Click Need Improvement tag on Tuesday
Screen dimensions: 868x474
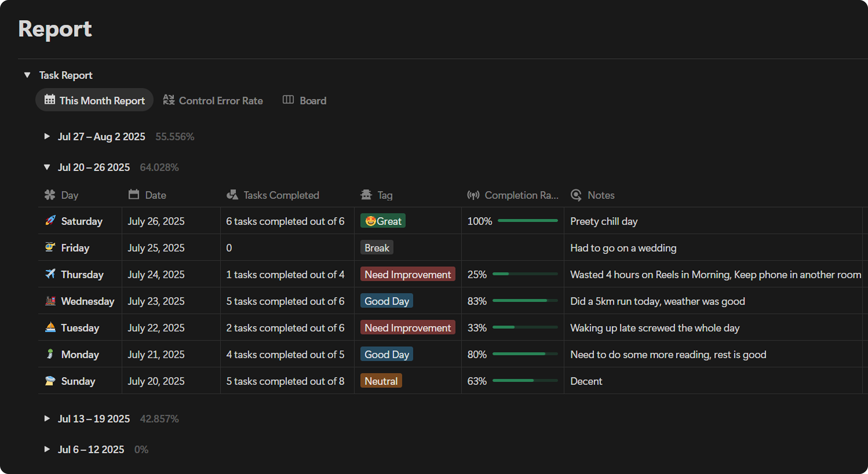coord(408,327)
